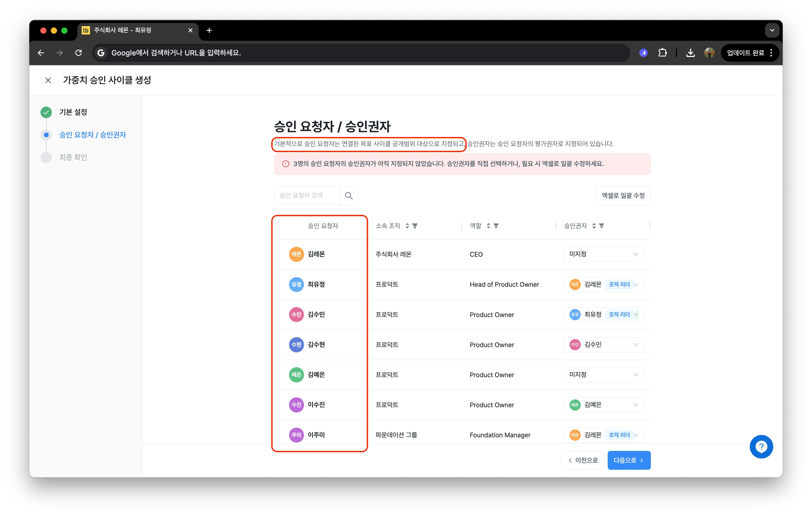Open 김레몬's 미지정 approver dropdown
This screenshot has height=516, width=812.
point(603,254)
